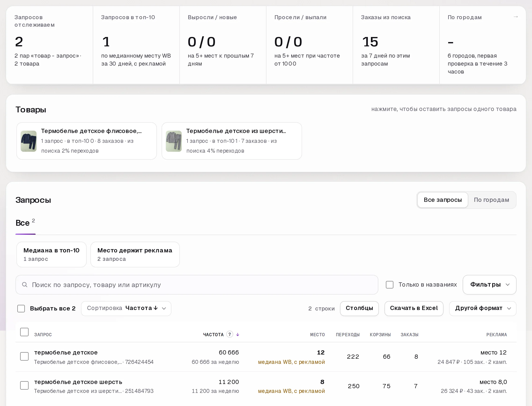
Task: Apply the Место держит реклама quick filter
Action: [x=135, y=255]
